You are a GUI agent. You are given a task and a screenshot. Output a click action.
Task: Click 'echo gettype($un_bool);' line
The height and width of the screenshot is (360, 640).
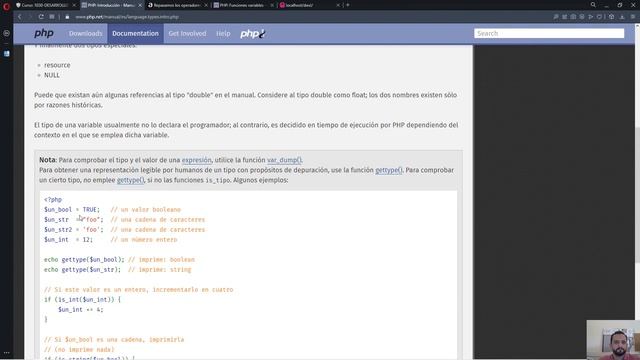coord(84,260)
